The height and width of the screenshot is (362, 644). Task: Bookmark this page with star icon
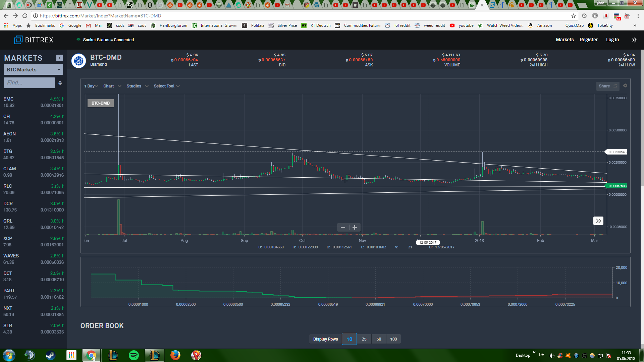[574, 16]
